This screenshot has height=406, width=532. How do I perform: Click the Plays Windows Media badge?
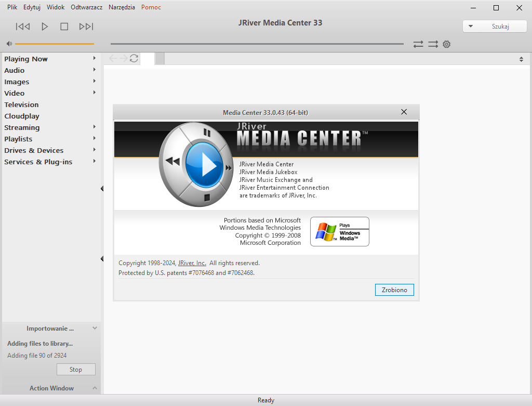tap(340, 231)
